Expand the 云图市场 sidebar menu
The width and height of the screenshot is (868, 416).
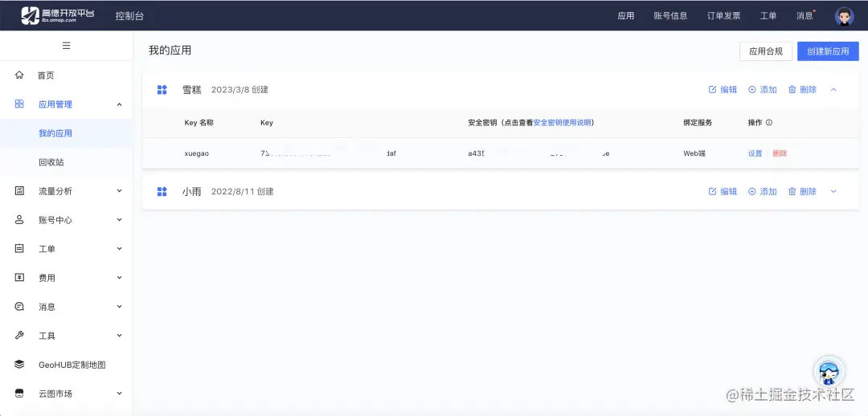pyautogui.click(x=119, y=394)
